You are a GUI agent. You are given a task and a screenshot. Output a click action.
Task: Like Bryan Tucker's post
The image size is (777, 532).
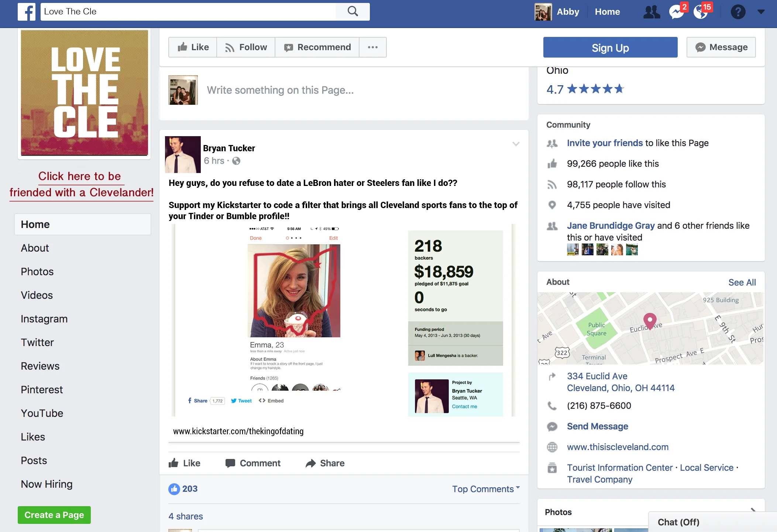(185, 463)
